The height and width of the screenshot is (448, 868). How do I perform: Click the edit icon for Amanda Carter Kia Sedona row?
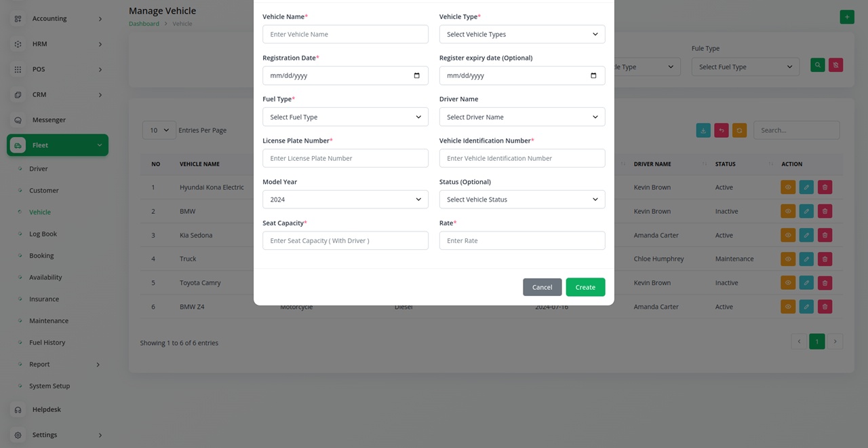pos(806,235)
